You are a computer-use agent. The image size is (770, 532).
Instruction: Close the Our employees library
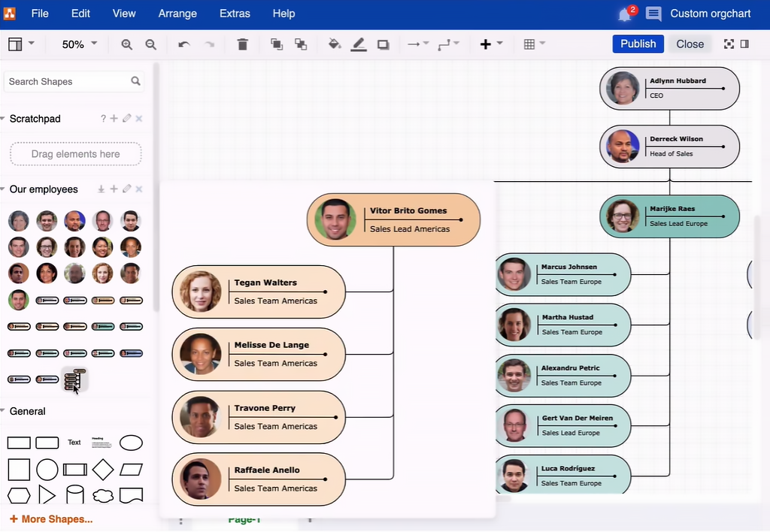click(139, 189)
